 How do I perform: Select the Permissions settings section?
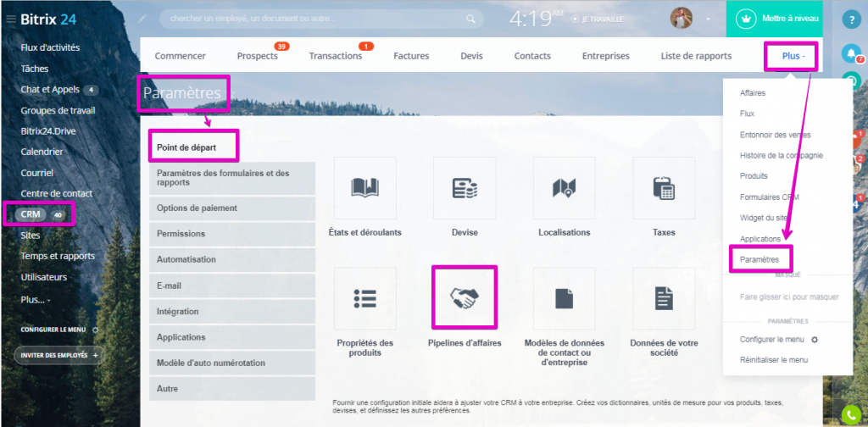(x=232, y=234)
